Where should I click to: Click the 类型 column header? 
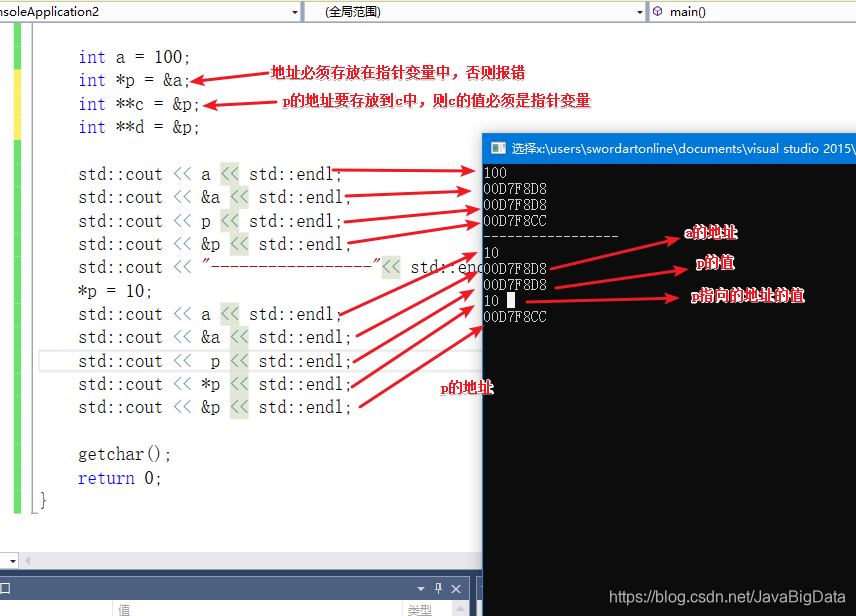419,610
